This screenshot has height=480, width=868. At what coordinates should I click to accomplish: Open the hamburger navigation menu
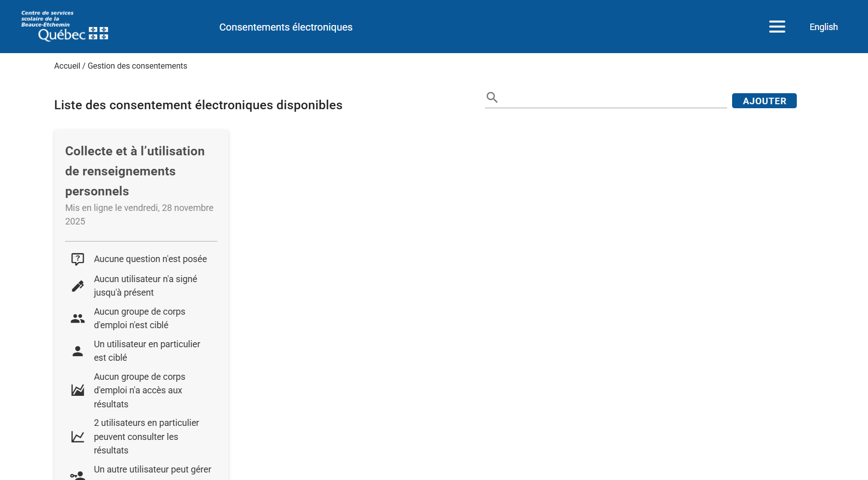pos(777,27)
